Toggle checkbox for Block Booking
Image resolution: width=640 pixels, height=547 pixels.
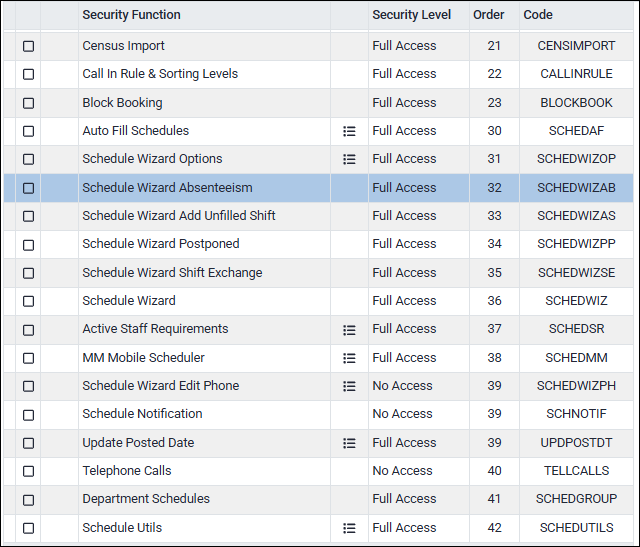click(x=28, y=103)
